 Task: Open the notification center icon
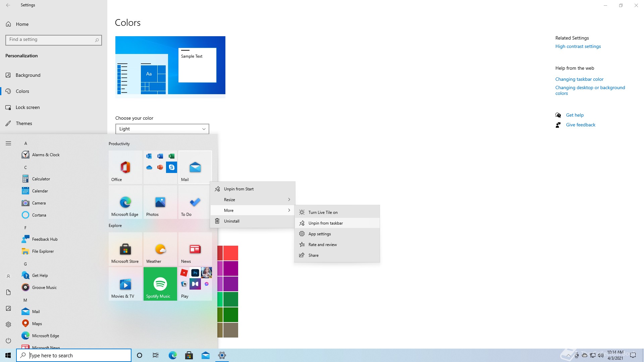pos(633,355)
